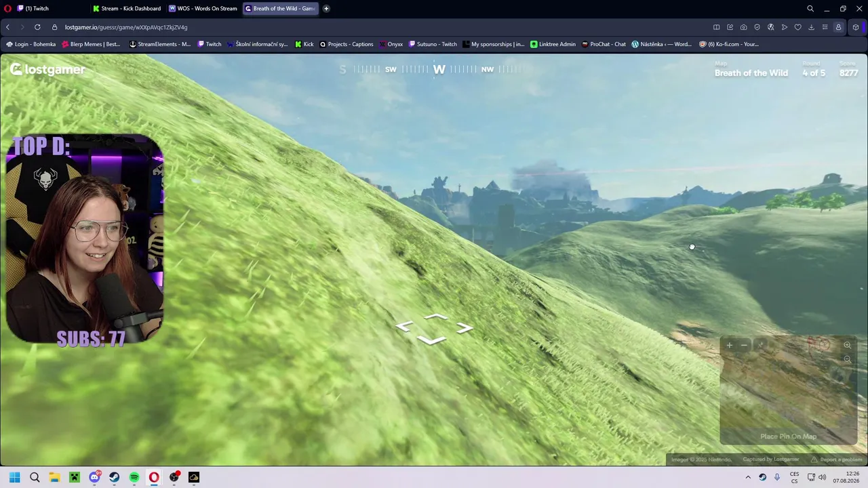Open the browser tab search
The width and height of the screenshot is (868, 488).
tap(810, 9)
